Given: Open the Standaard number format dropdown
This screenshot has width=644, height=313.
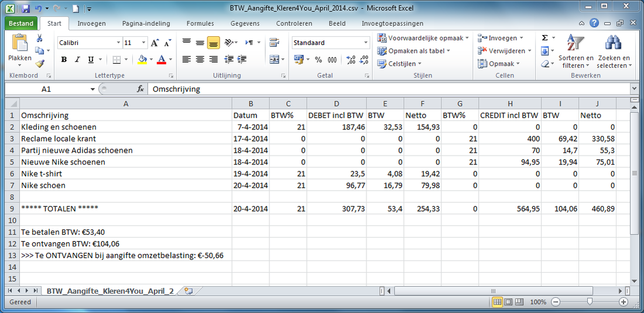Looking at the screenshot, I should (x=366, y=43).
